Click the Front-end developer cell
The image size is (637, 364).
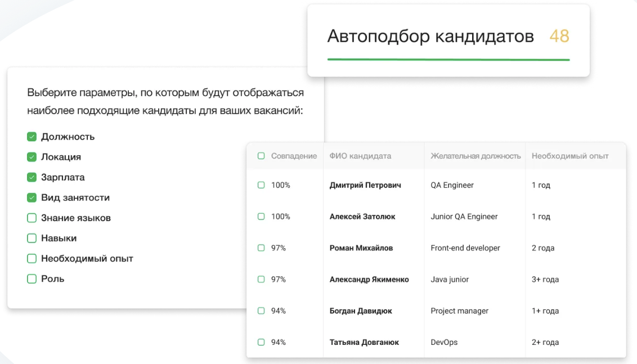pyautogui.click(x=465, y=248)
